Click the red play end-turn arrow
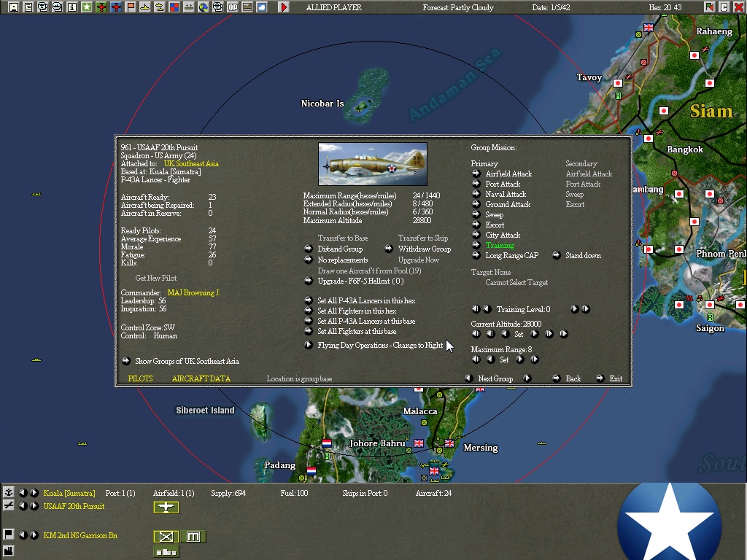The image size is (747, 560). (x=284, y=7)
